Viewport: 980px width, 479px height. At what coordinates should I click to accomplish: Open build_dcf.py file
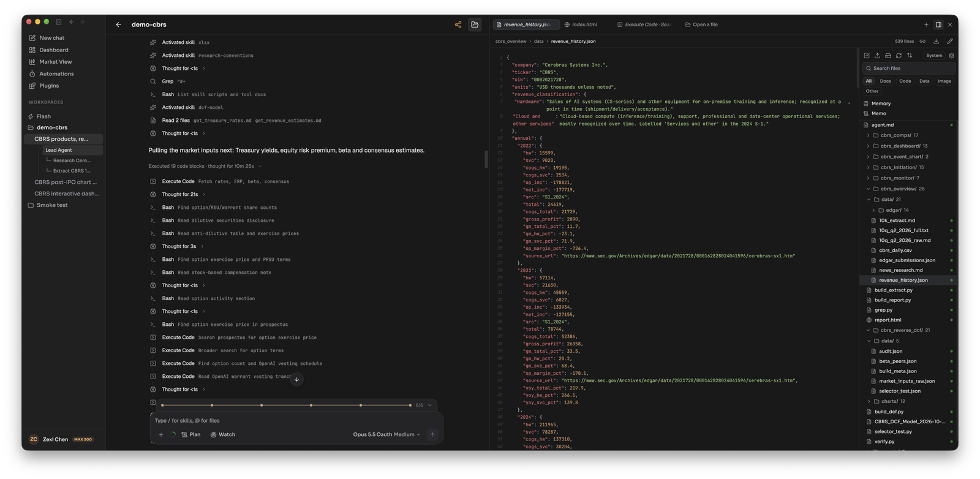pyautogui.click(x=889, y=412)
